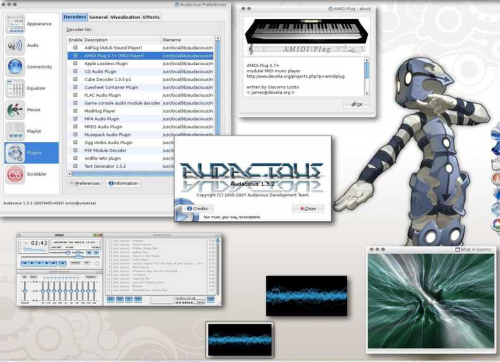Select the highlighted Plugins category

[x=31, y=153]
